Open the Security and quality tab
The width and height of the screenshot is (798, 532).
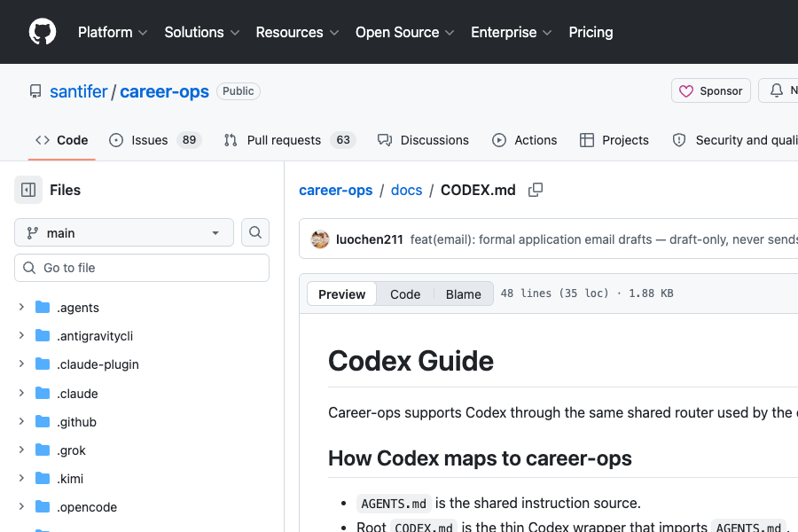point(734,140)
